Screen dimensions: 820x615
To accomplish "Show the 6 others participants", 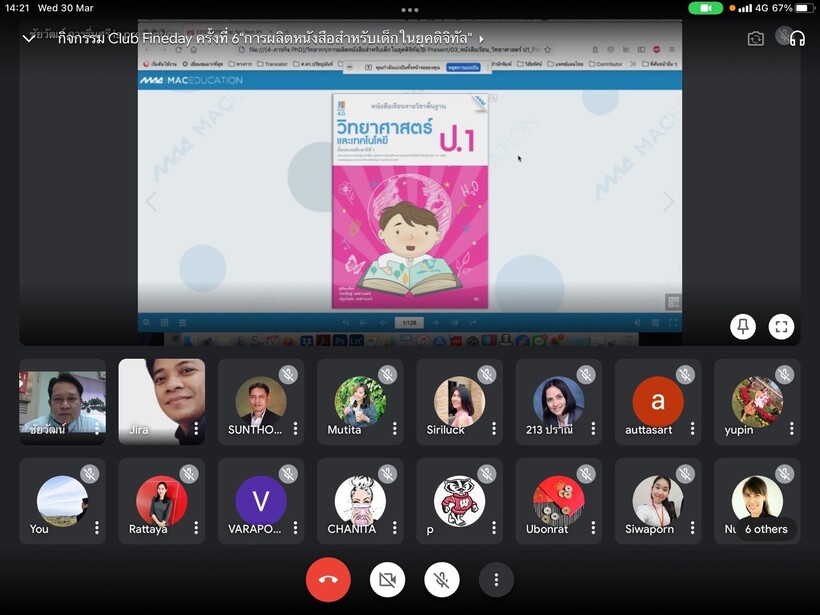I will [766, 529].
